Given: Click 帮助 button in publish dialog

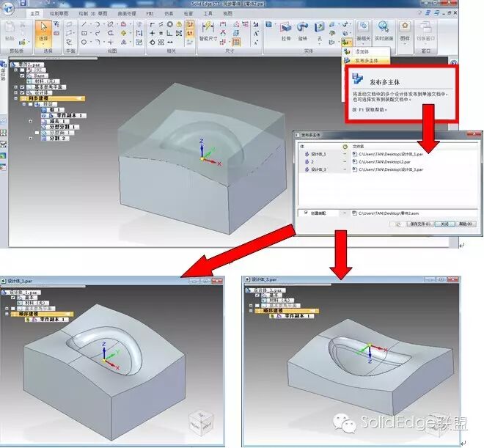Looking at the screenshot, I should click(466, 224).
